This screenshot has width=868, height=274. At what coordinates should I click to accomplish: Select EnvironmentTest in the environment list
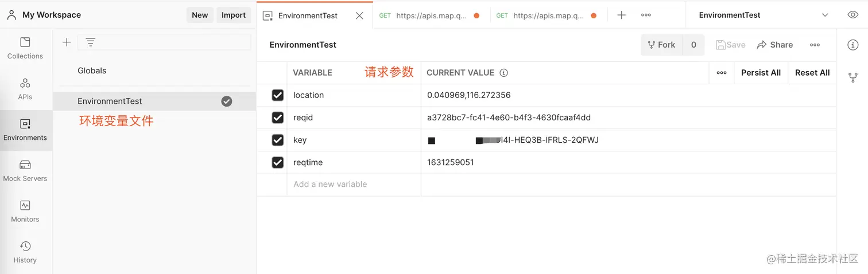pyautogui.click(x=154, y=101)
